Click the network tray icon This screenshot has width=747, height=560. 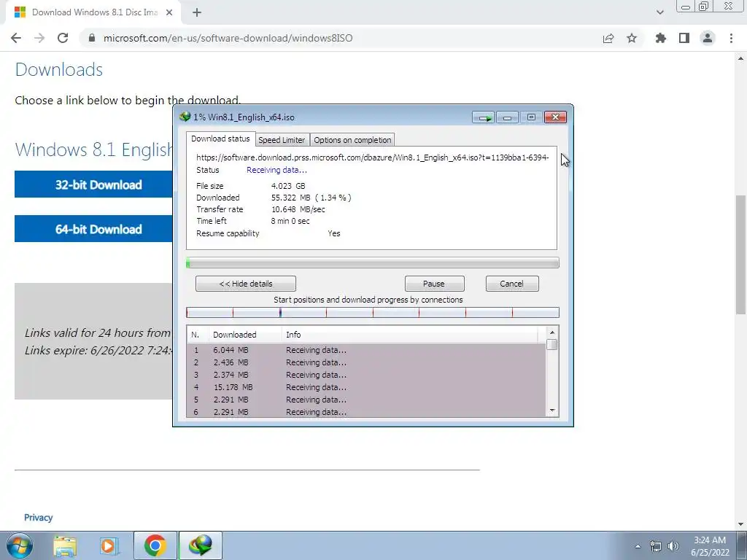tap(656, 546)
